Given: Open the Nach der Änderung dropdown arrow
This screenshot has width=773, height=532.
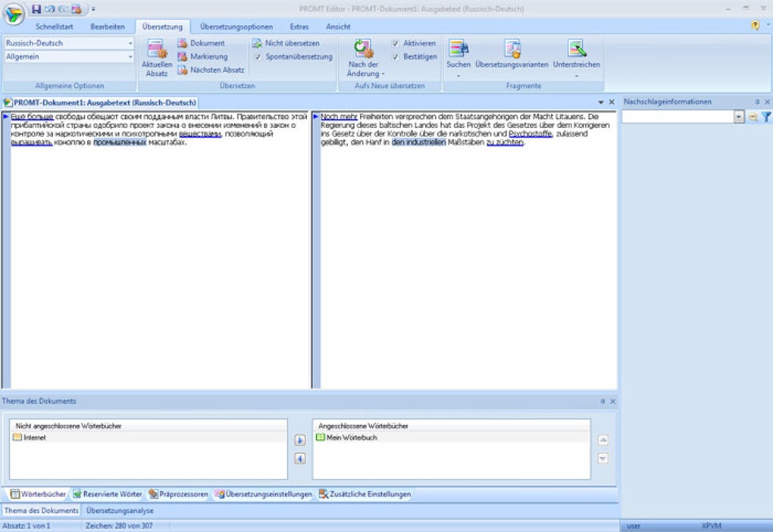Looking at the screenshot, I should pyautogui.click(x=383, y=74).
